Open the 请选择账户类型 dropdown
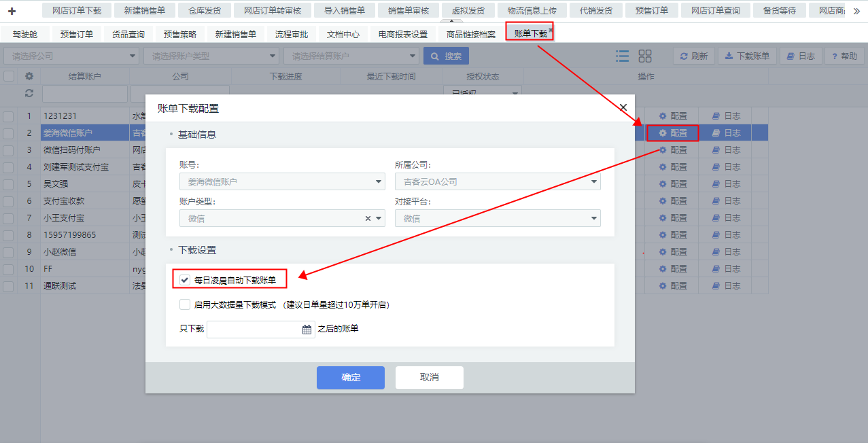 pyautogui.click(x=214, y=56)
